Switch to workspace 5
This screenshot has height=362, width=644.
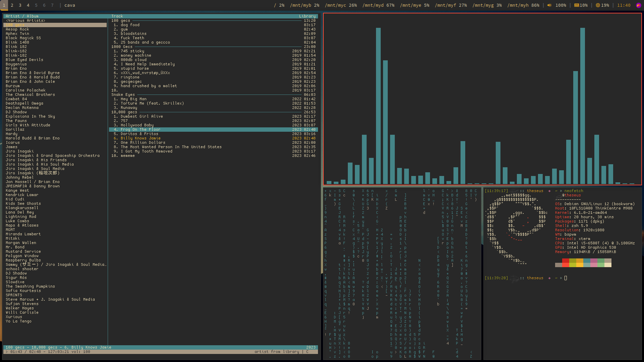pyautogui.click(x=36, y=5)
